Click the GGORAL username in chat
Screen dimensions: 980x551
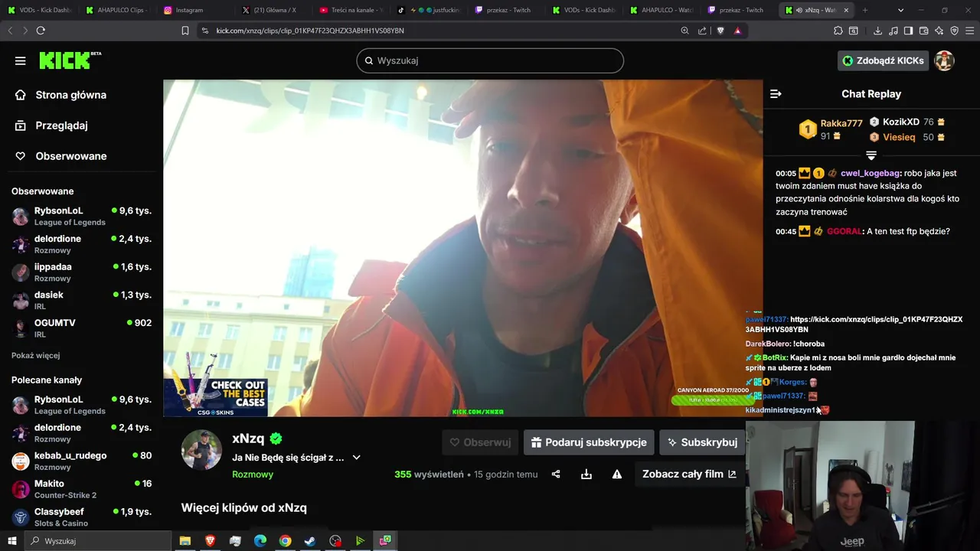click(844, 231)
